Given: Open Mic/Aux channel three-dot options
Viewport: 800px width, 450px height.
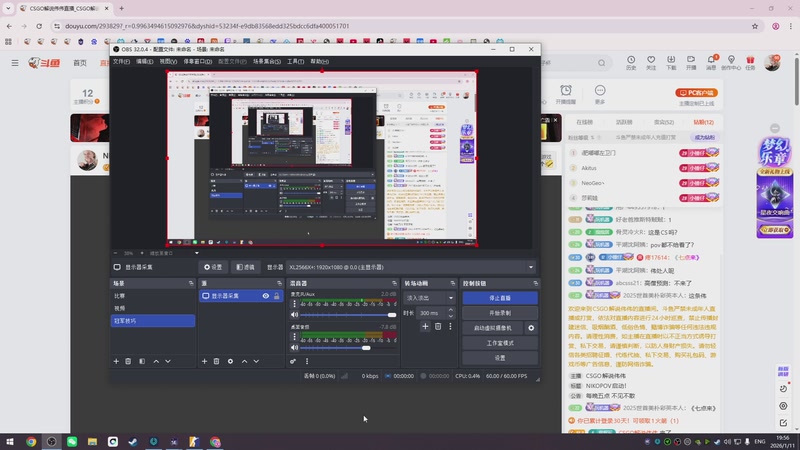Looking at the screenshot, I should click(x=294, y=304).
